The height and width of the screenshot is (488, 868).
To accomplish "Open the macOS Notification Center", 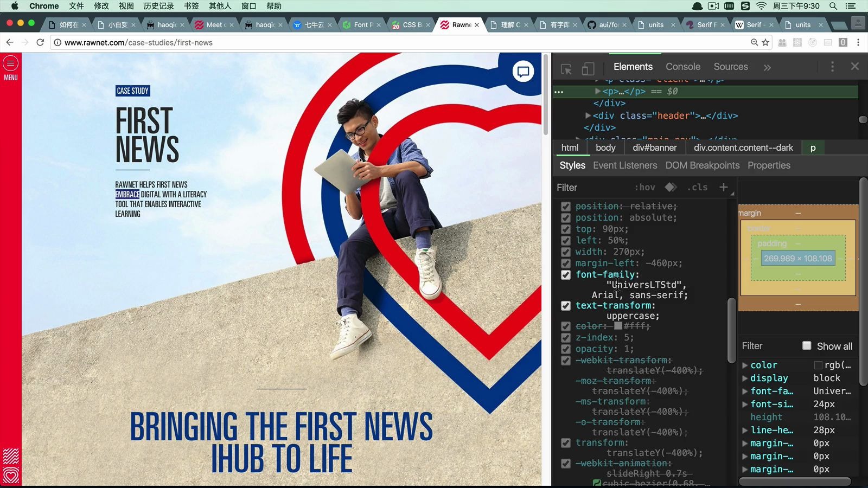I will point(851,6).
